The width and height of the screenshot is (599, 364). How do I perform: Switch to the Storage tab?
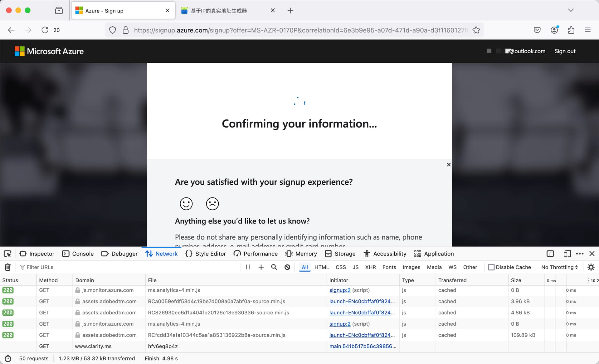(x=340, y=254)
